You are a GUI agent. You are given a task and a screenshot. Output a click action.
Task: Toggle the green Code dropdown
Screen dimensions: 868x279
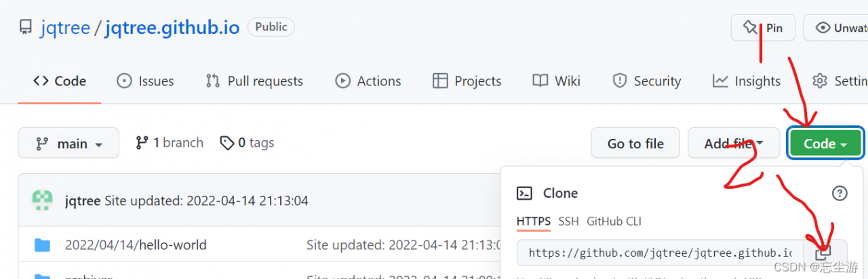pos(825,144)
